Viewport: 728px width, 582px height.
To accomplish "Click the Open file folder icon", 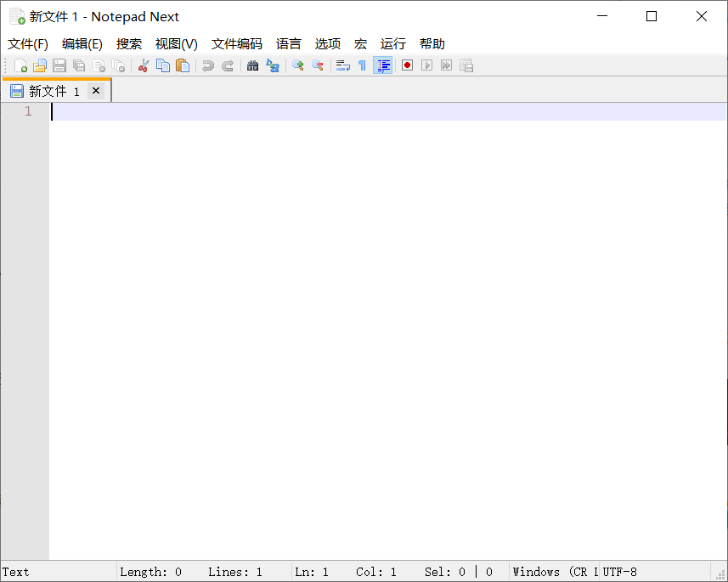I will pos(40,65).
